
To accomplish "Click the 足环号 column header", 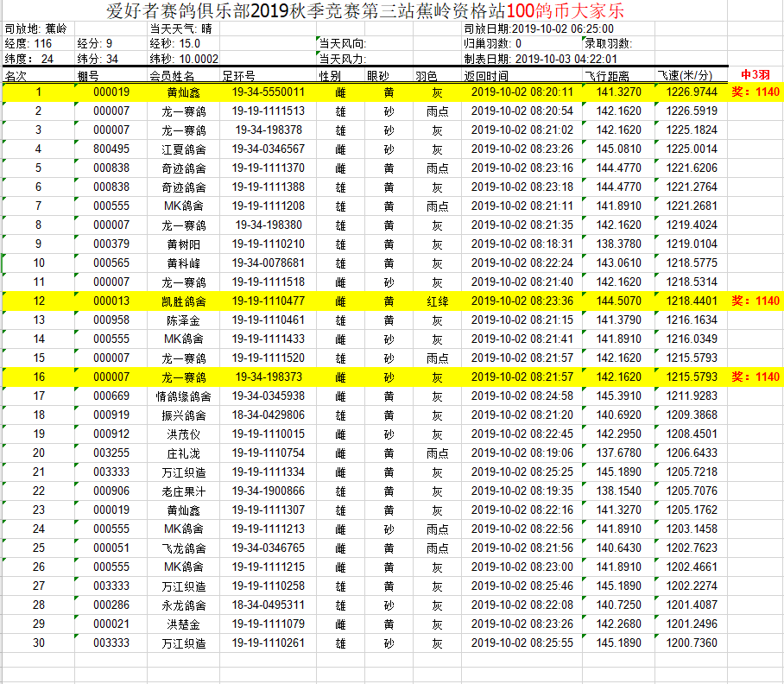I will click(238, 76).
